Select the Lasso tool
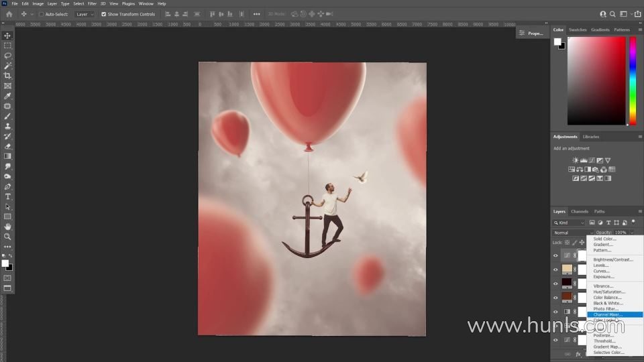The image size is (644, 362). 8,56
